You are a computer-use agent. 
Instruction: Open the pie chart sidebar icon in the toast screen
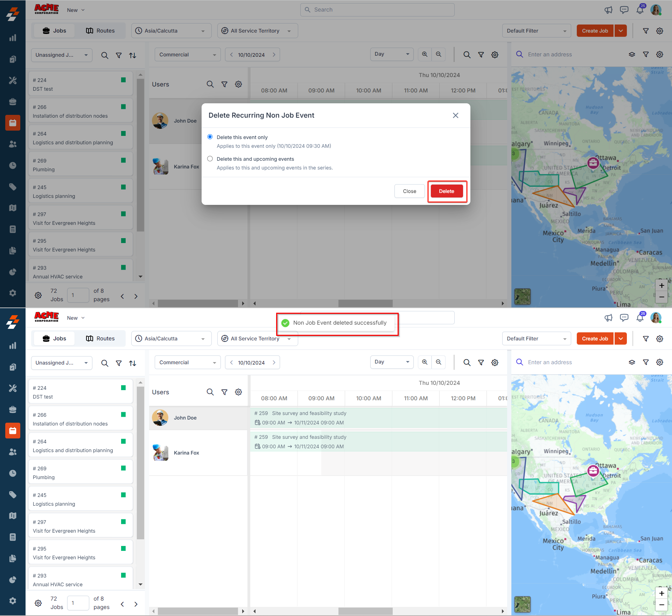(x=13, y=580)
